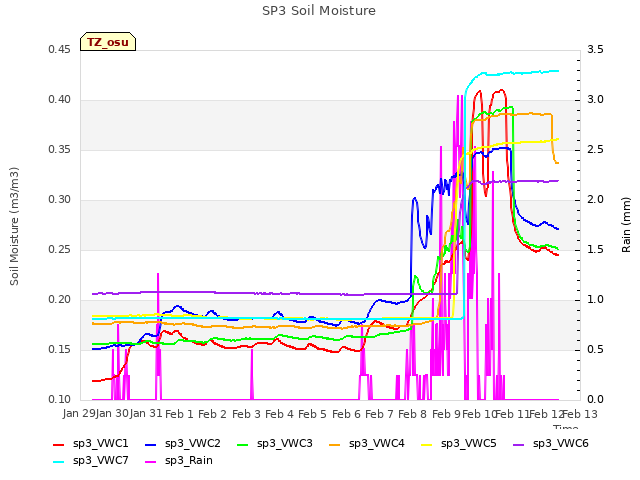Click the 2.0 rain axis tick label

point(595,200)
